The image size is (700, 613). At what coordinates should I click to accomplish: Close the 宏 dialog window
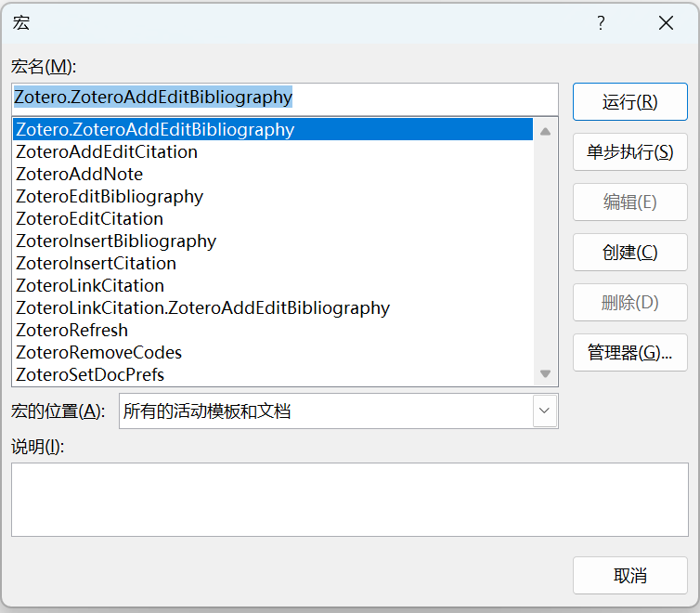pyautogui.click(x=666, y=22)
